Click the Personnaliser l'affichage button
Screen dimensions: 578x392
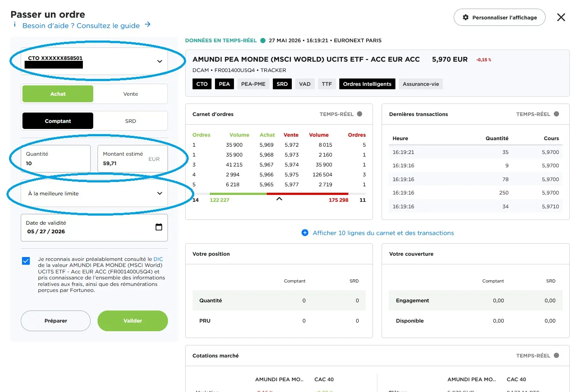tap(499, 18)
